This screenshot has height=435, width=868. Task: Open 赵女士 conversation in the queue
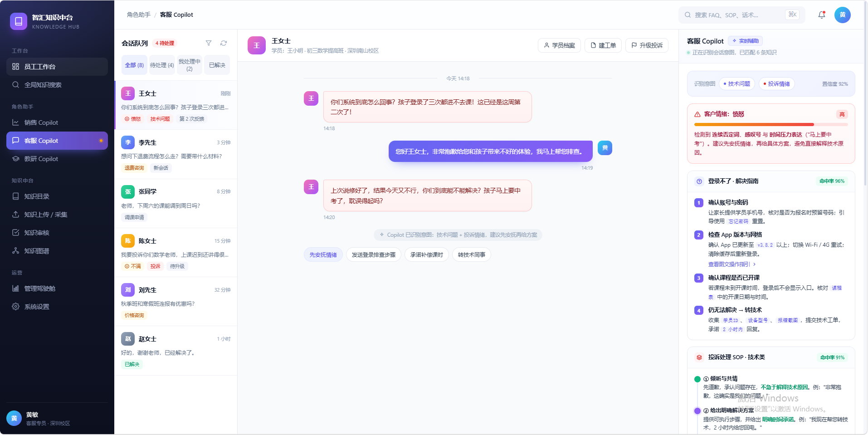pyautogui.click(x=176, y=351)
